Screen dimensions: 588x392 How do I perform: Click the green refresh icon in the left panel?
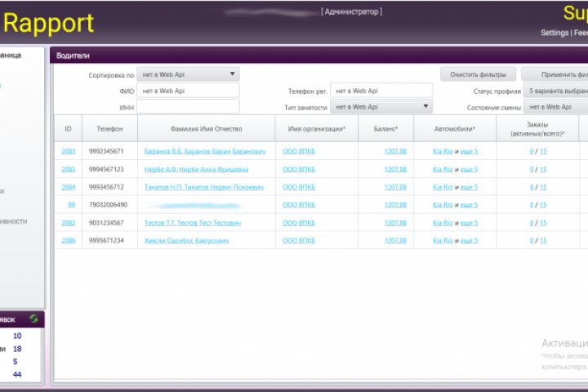(33, 318)
